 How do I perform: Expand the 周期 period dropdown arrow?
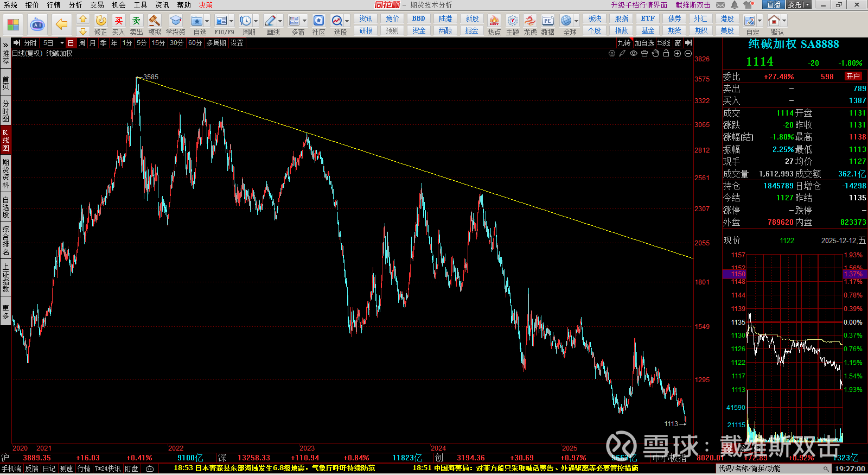[256, 21]
